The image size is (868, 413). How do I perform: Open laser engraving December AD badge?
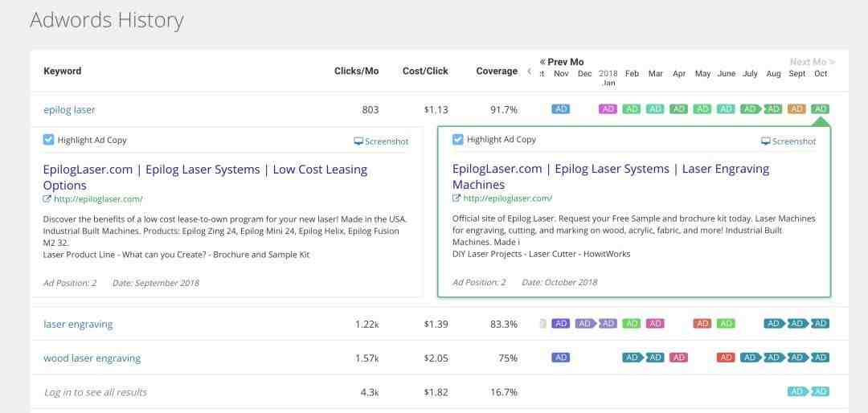click(586, 323)
